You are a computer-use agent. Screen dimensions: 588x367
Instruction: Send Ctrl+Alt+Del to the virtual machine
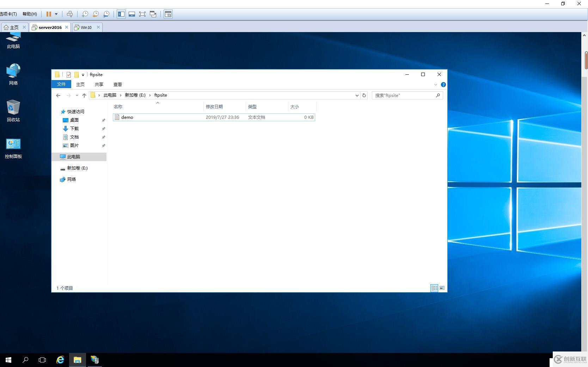click(x=70, y=14)
